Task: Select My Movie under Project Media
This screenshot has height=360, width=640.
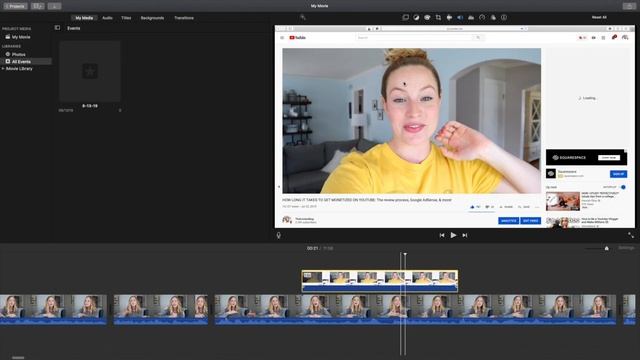Action: [20, 37]
